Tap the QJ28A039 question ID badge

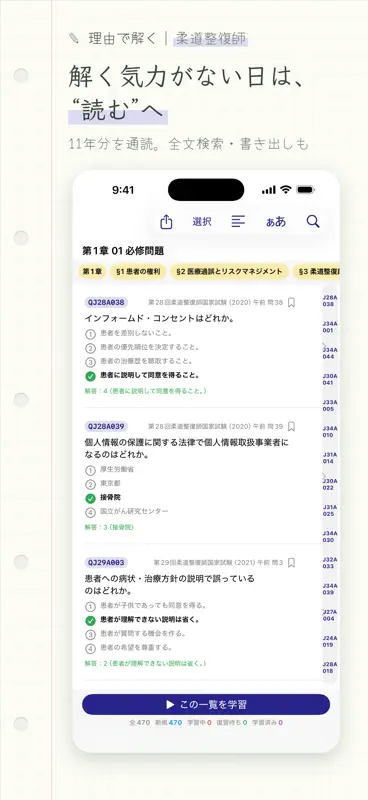click(x=106, y=426)
